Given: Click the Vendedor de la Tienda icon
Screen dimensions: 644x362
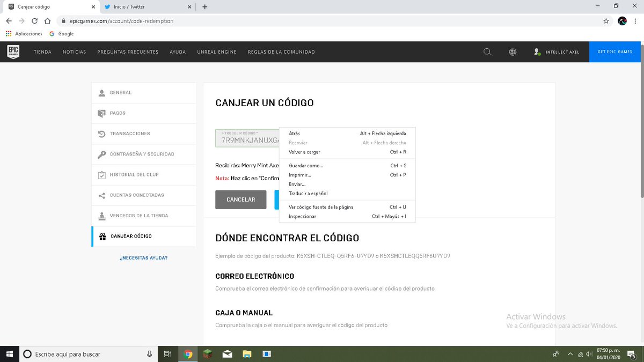Looking at the screenshot, I should pyautogui.click(x=102, y=216).
